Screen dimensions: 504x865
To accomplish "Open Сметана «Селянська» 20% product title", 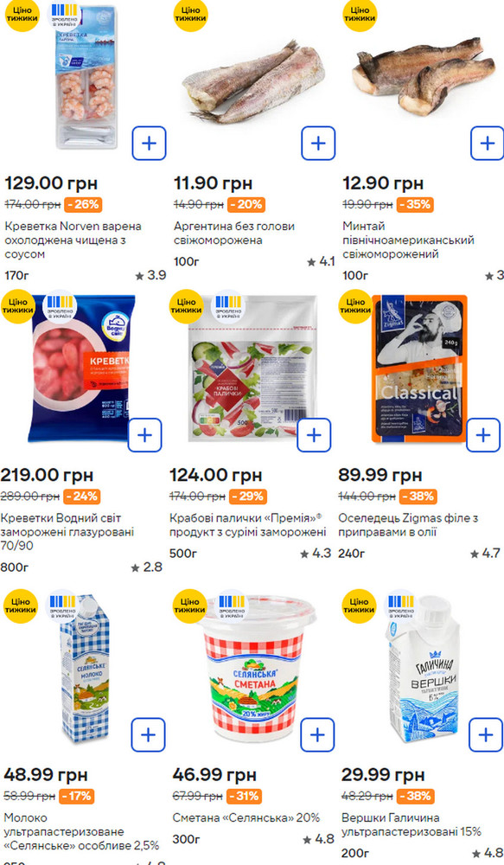I will tap(246, 817).
